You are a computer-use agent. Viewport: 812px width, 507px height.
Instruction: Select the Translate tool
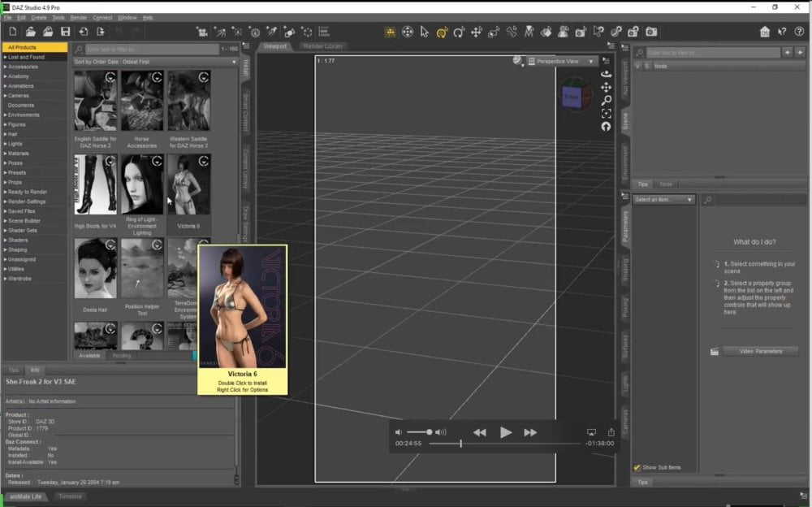coord(477,32)
